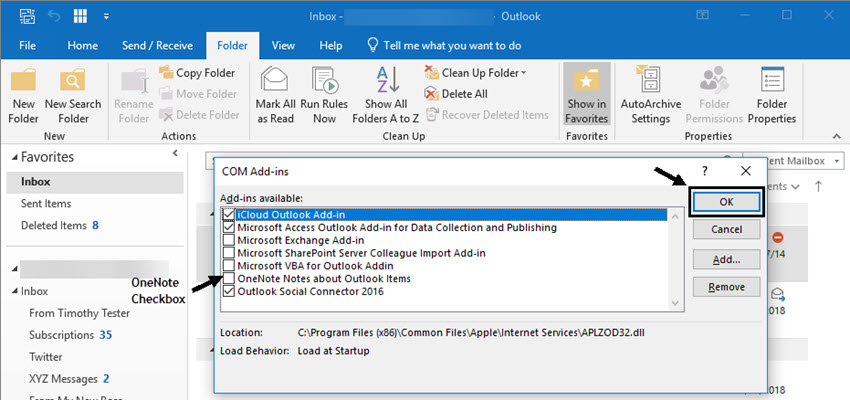Click the Add... button
The width and height of the screenshot is (850, 400).
[726, 260]
